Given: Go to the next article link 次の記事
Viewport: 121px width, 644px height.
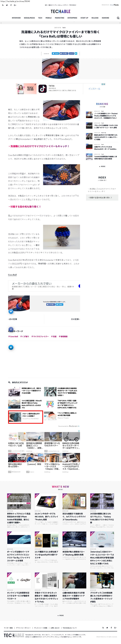Looking at the screenshot, I should 75,319.
